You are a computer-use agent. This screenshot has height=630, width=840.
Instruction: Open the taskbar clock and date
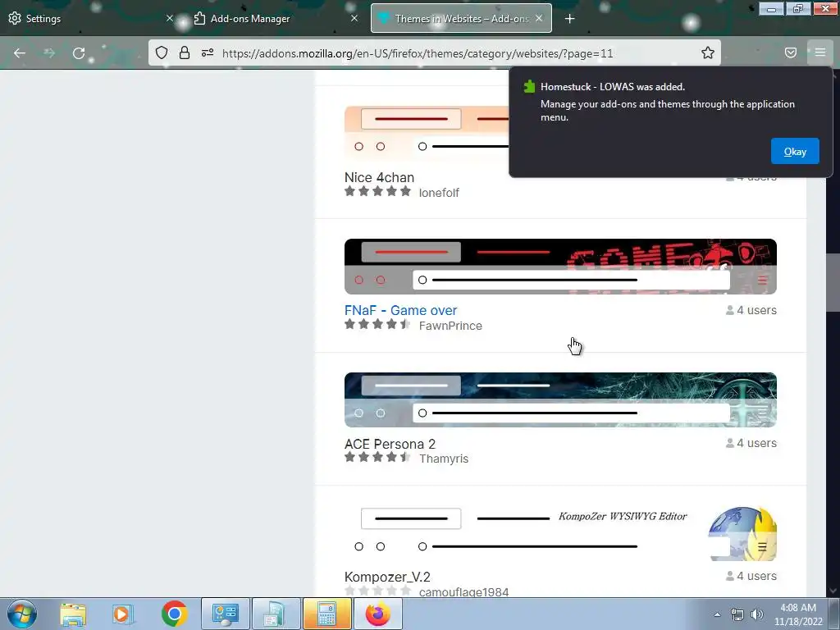[797, 614]
